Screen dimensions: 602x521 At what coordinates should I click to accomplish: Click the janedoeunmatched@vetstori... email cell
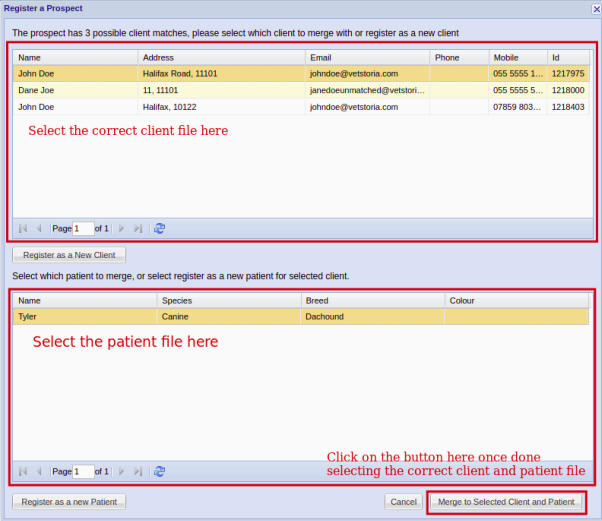(367, 90)
